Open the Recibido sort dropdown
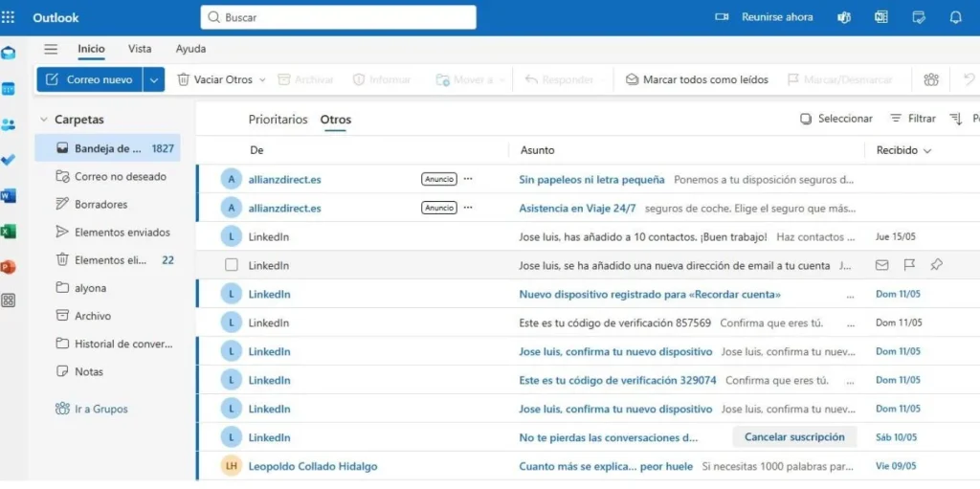The image size is (980, 489). pos(903,150)
